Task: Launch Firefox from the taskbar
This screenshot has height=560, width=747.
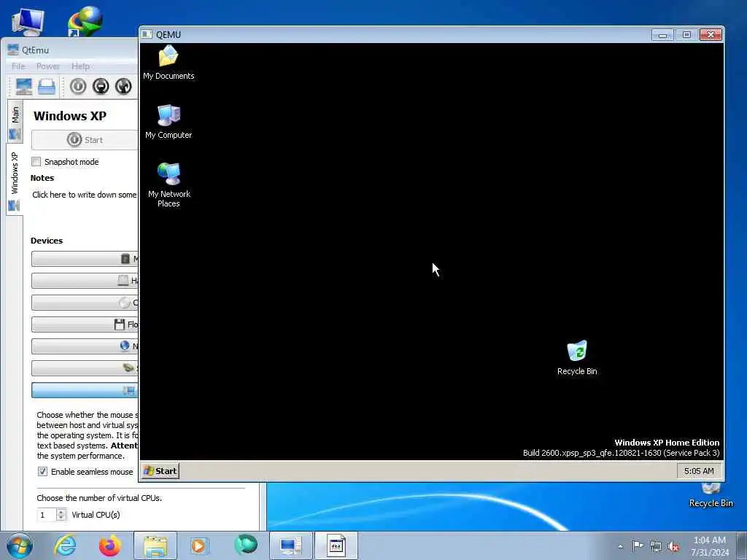Action: [109, 545]
